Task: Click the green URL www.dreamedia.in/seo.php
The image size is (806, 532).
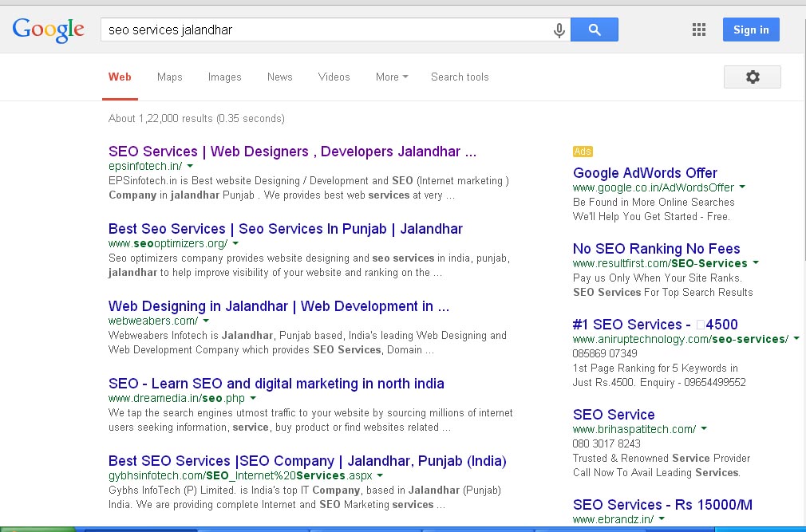Action: coord(177,399)
